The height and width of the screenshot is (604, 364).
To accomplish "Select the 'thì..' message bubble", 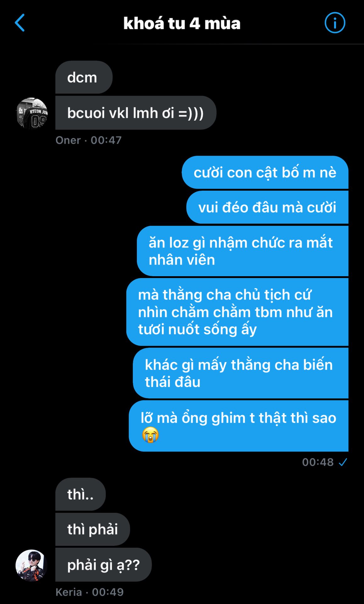I will pos(81,494).
